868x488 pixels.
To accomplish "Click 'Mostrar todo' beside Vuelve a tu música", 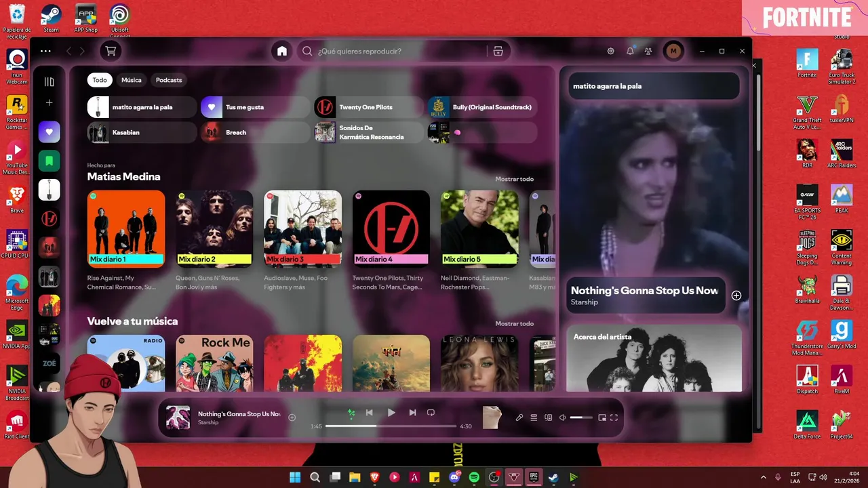I will [x=514, y=323].
